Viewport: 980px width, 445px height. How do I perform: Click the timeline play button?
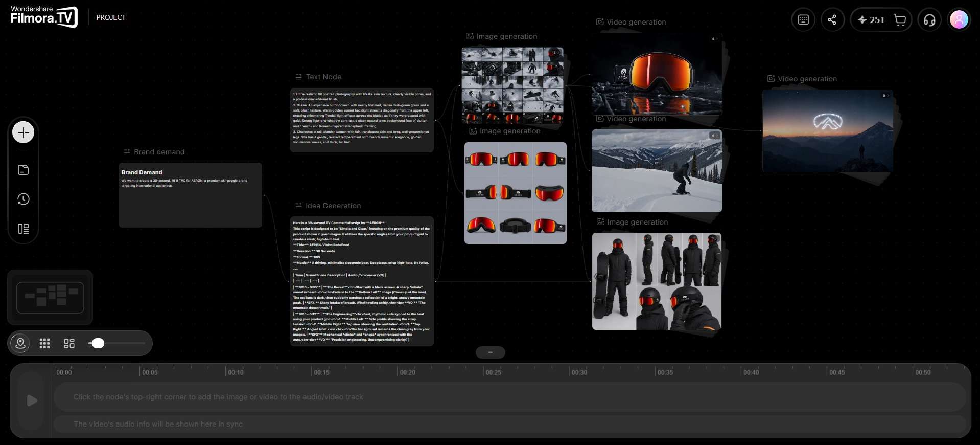(32, 400)
